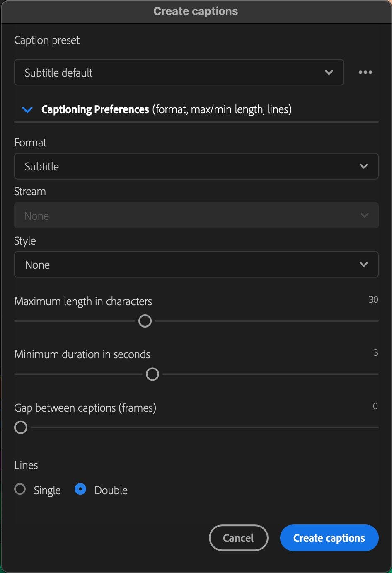Click the maximum length value 30
Image resolution: width=392 pixels, height=573 pixels.
[x=373, y=299]
